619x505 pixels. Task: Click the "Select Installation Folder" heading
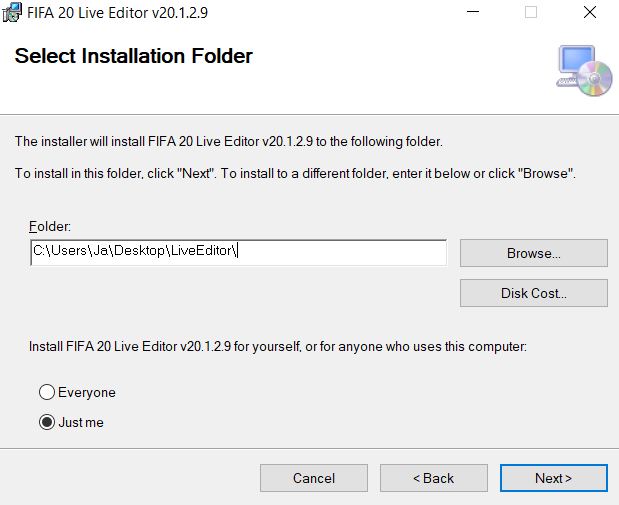133,56
